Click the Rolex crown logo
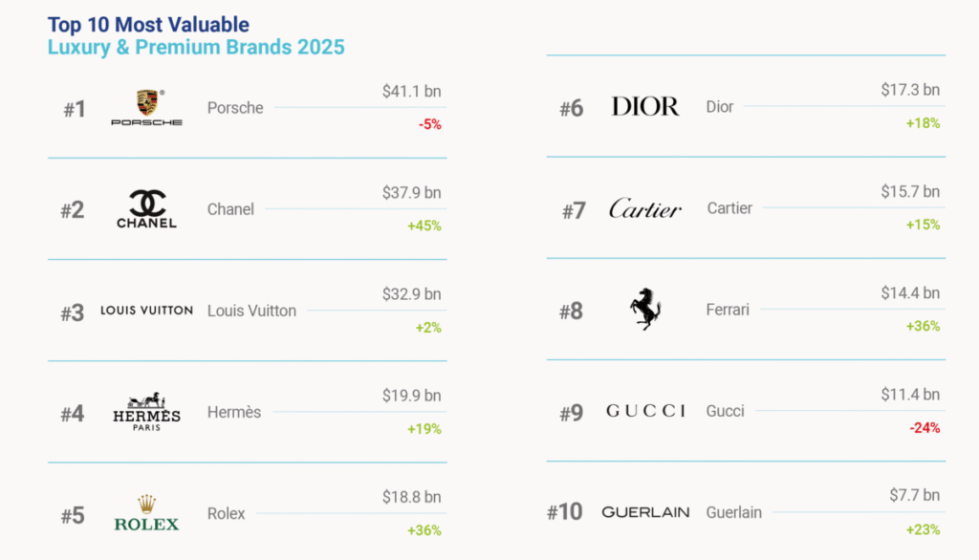The height and width of the screenshot is (560, 979). coord(146,513)
